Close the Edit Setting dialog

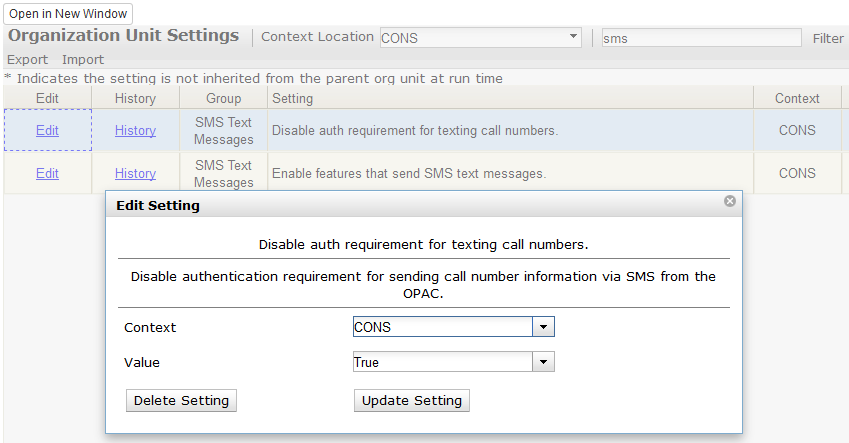click(x=730, y=201)
